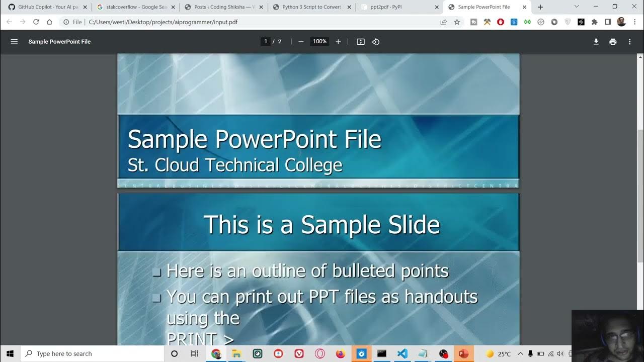Open the PDF sidebar hamburger menu

tap(14, 42)
